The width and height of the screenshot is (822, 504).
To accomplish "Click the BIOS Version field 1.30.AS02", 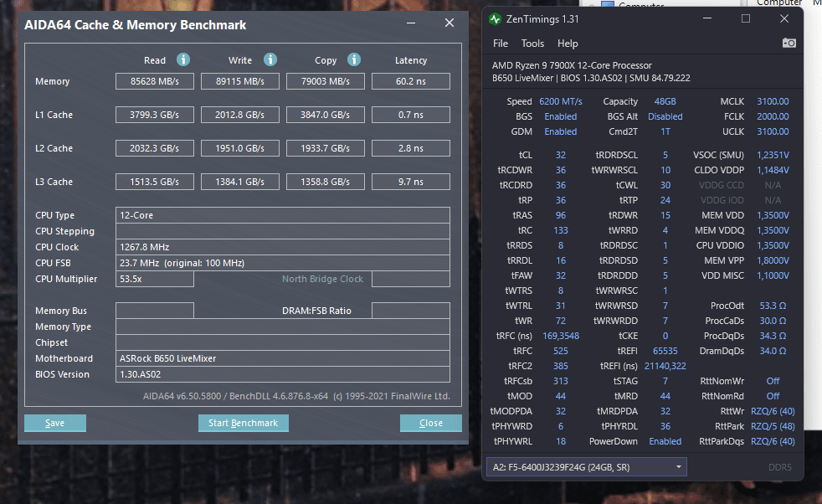I will point(283,374).
